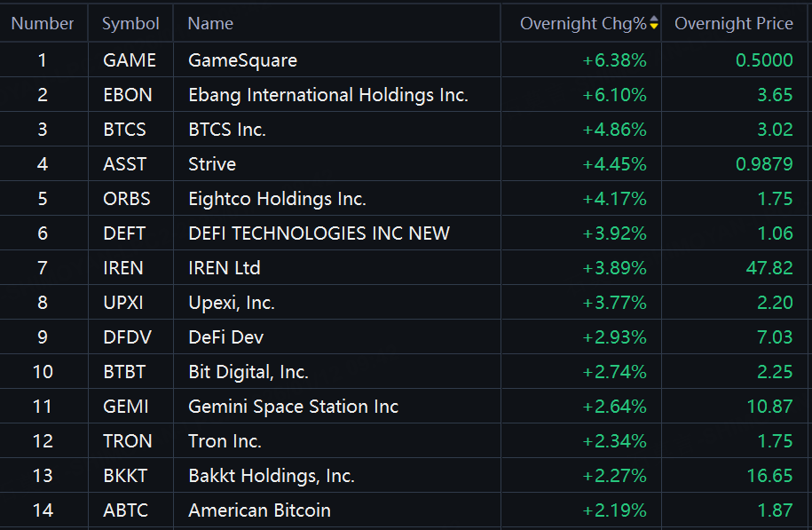Click Bakkt Holdings overnight price 16.65
Image resolution: width=812 pixels, height=530 pixels.
click(769, 476)
